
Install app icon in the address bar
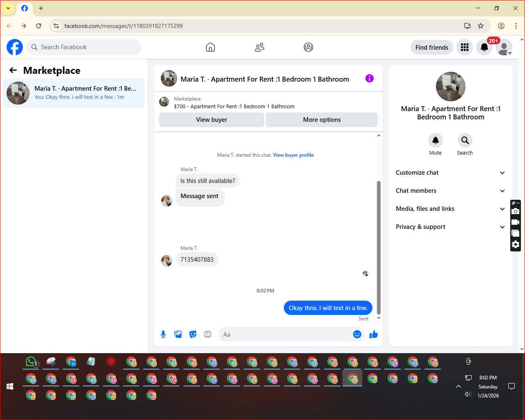[468, 26]
